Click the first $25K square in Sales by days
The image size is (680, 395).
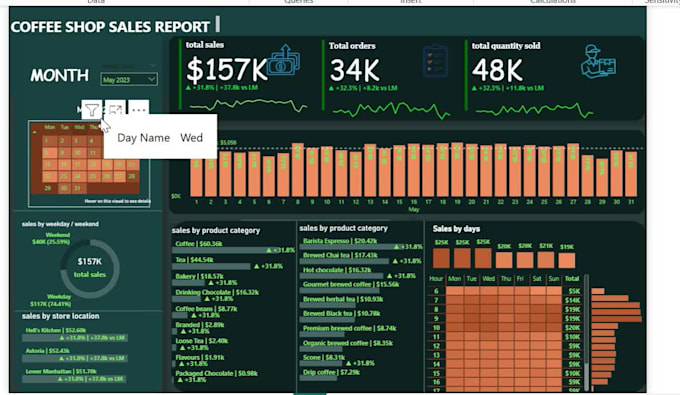pos(441,258)
